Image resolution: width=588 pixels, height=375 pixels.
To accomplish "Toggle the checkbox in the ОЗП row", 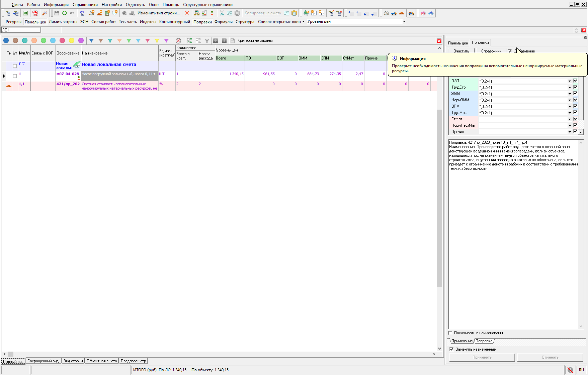I will 575,81.
